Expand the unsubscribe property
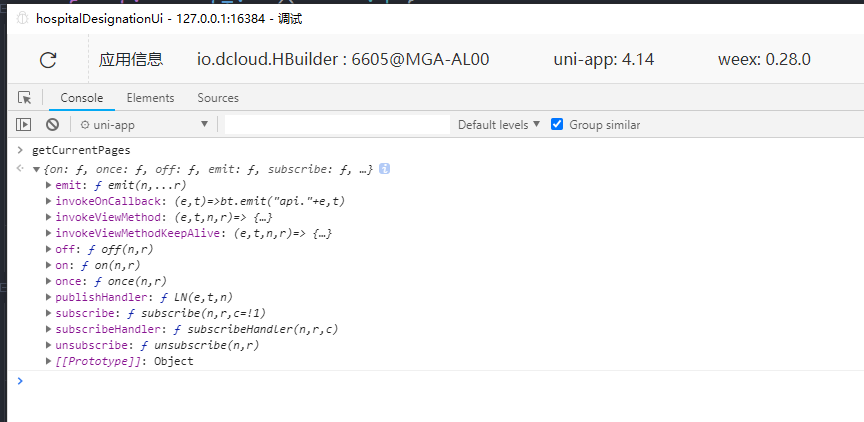Screen dimensions: 864x422 pos(48,345)
